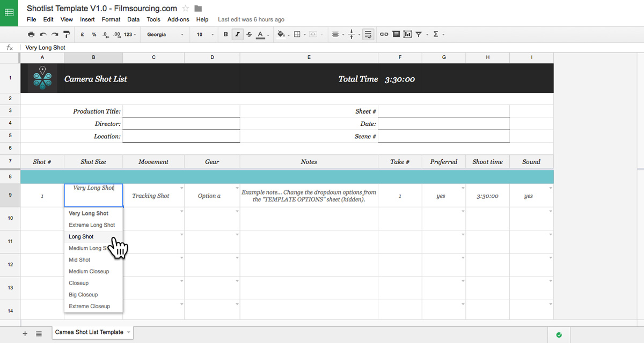Viewport: 644px width, 343px height.
Task: Open the Edit menu
Action: point(48,19)
